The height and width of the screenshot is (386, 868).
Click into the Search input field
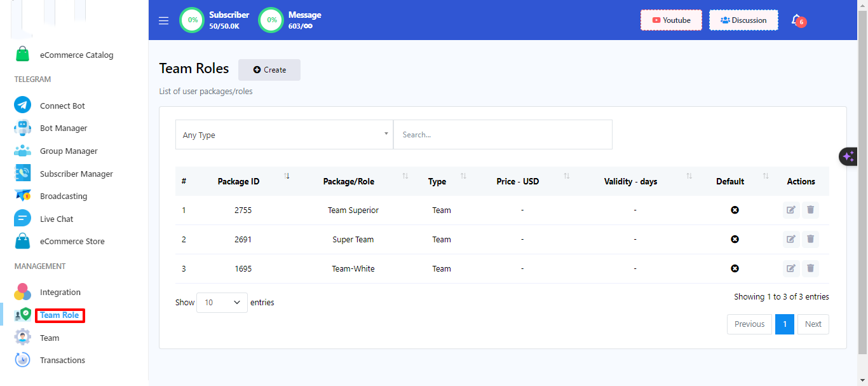tap(503, 135)
